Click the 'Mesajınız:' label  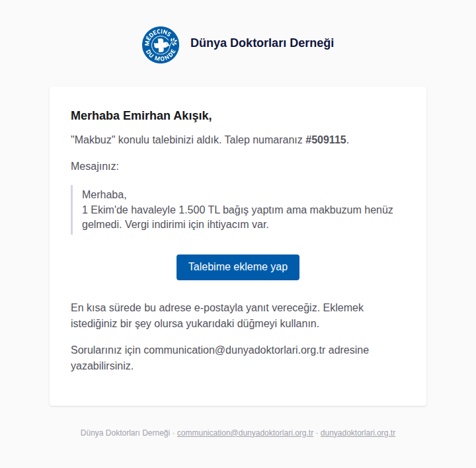coord(95,167)
